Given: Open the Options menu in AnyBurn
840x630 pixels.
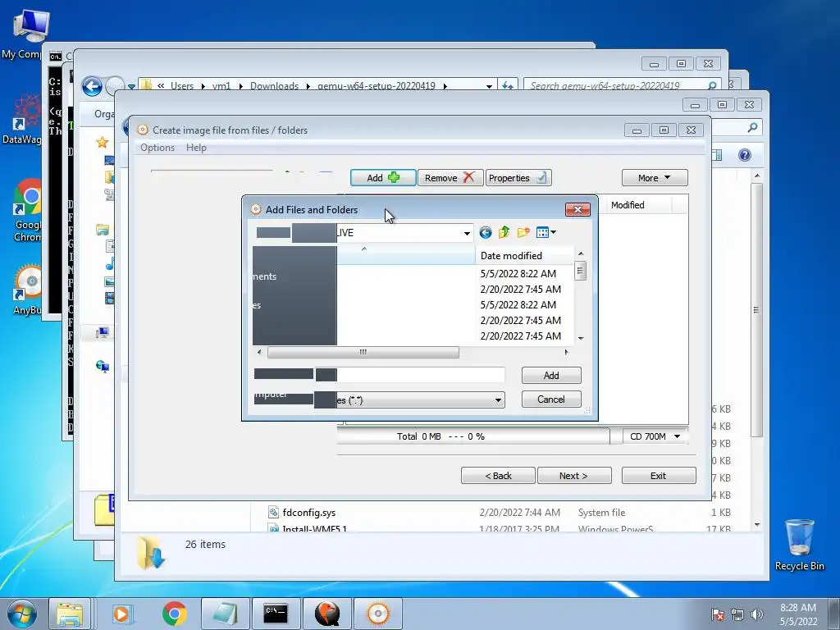Looking at the screenshot, I should click(157, 148).
